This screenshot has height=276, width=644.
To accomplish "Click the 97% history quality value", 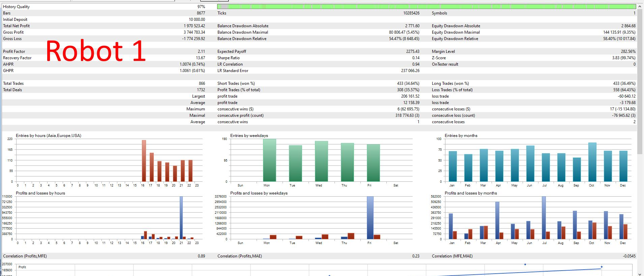I will (201, 7).
